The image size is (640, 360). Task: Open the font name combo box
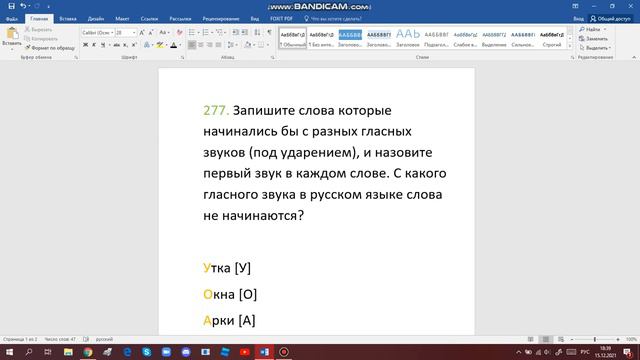[98, 33]
